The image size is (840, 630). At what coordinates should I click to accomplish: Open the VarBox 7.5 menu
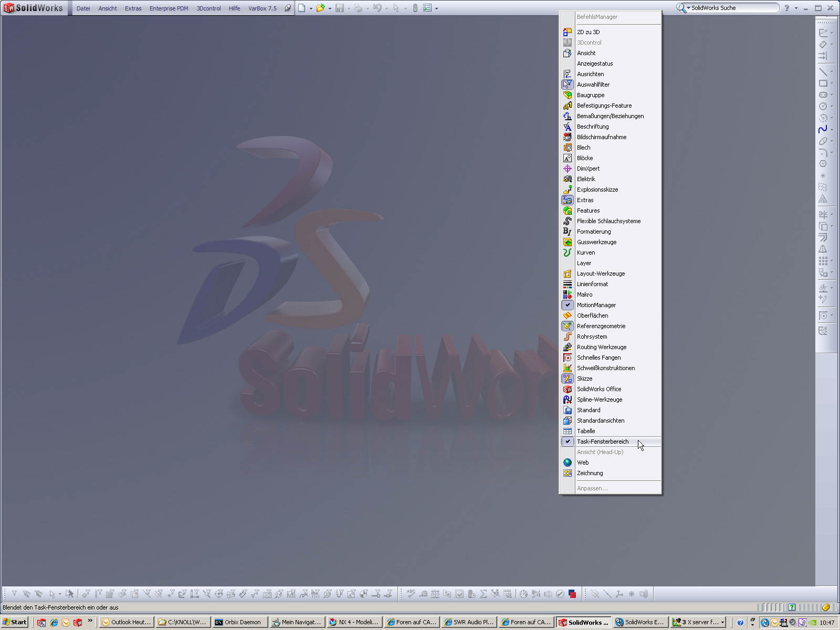click(x=262, y=8)
